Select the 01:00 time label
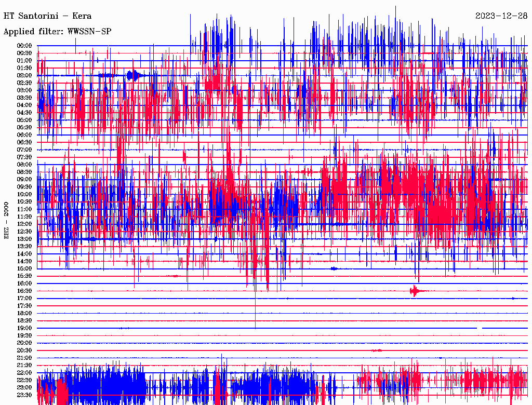The width and height of the screenshot is (532, 405). (24, 61)
